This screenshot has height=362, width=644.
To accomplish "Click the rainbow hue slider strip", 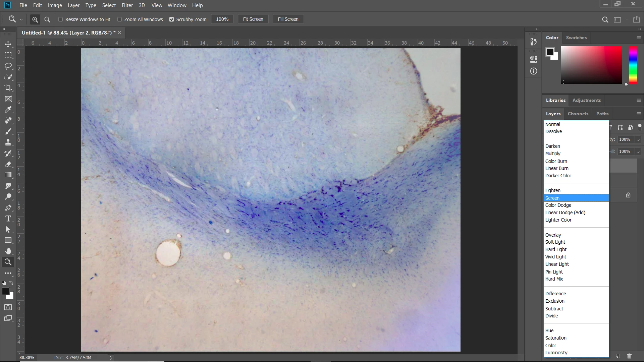I will [x=633, y=65].
